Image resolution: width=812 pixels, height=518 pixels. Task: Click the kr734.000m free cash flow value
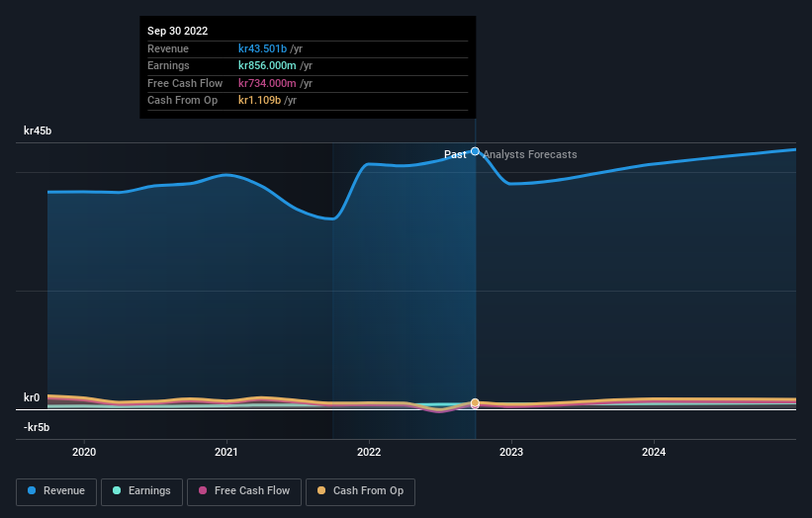[267, 83]
